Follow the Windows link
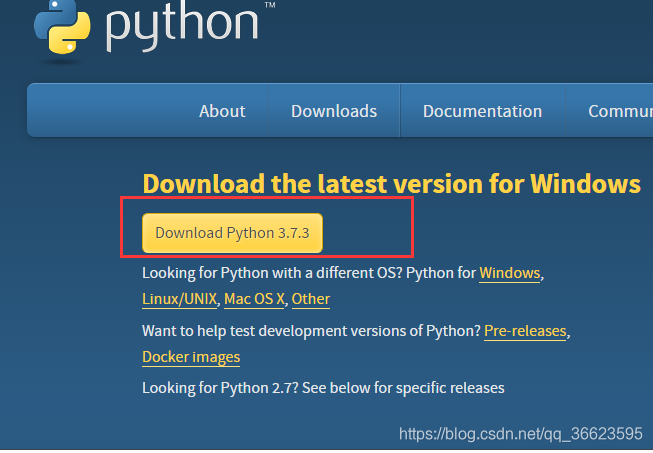The image size is (653, 453). [x=509, y=273]
